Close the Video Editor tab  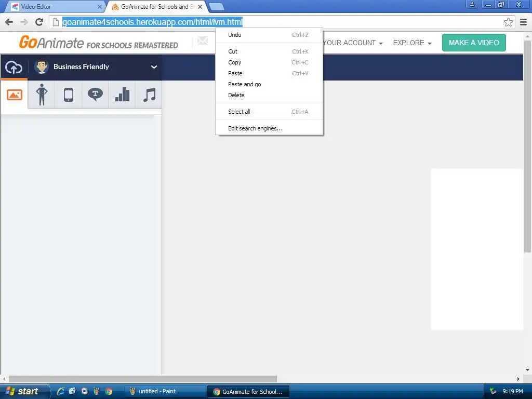coord(99,7)
